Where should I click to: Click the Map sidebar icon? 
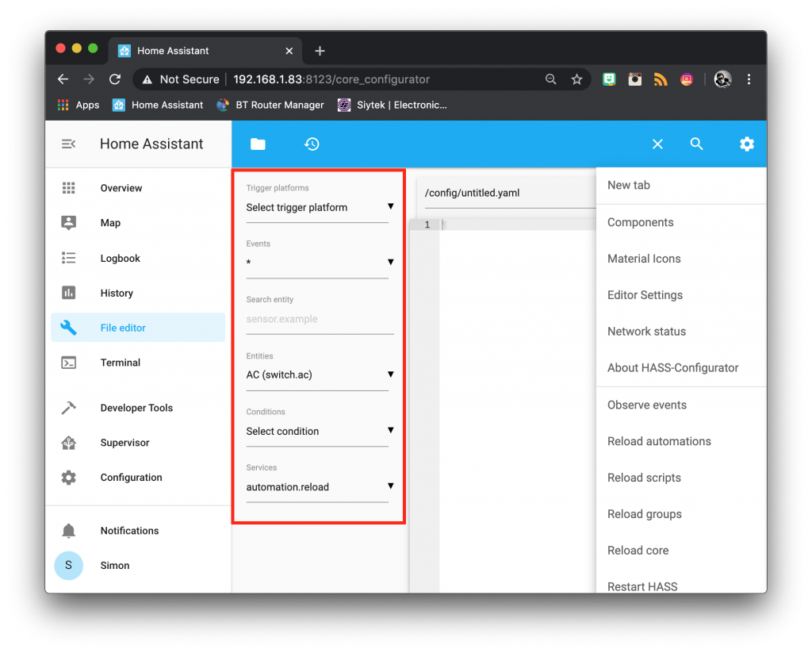68,223
